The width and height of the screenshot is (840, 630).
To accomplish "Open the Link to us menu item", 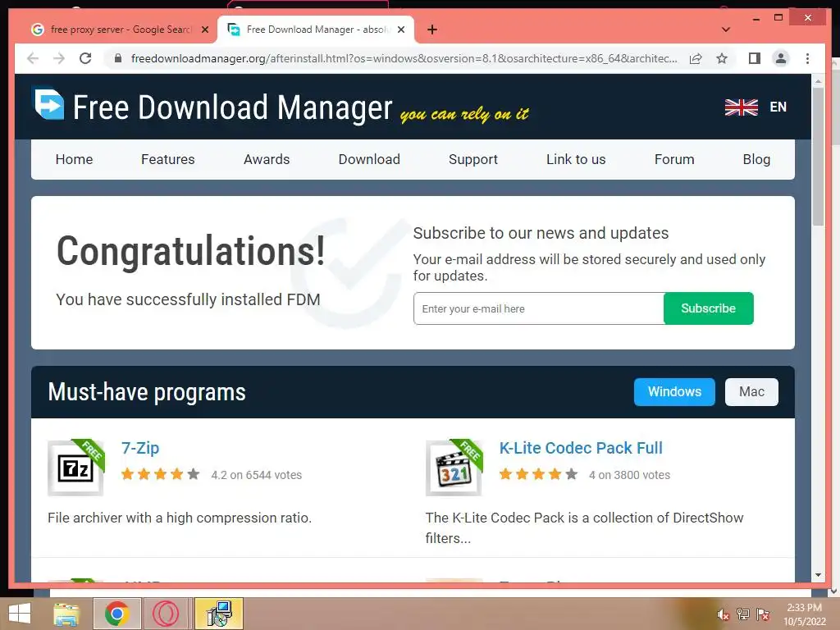I will [576, 159].
